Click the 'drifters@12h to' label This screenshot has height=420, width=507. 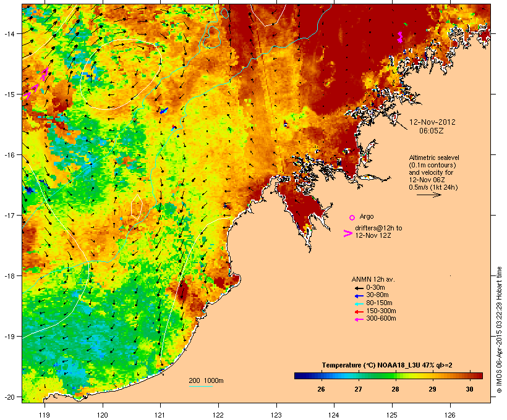pyautogui.click(x=378, y=228)
